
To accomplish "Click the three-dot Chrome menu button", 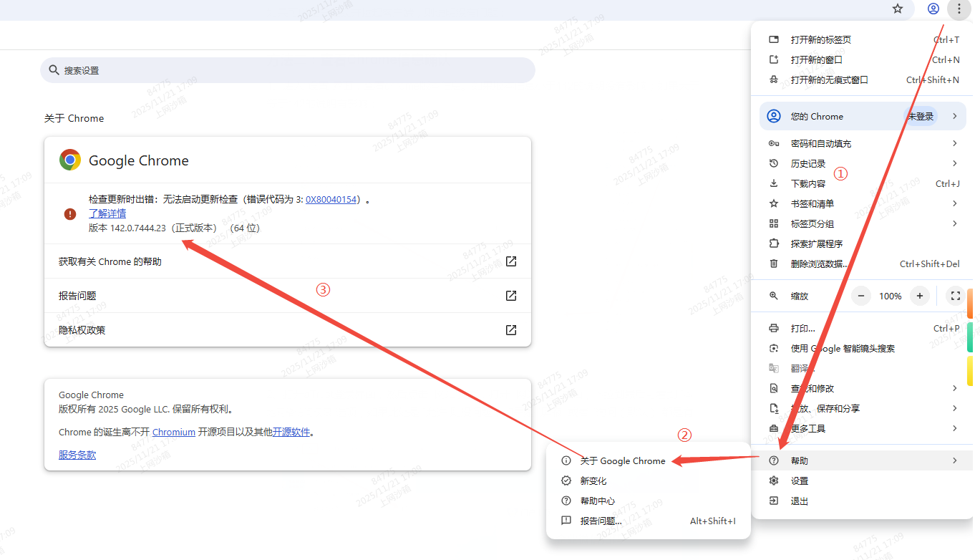I will (x=959, y=9).
